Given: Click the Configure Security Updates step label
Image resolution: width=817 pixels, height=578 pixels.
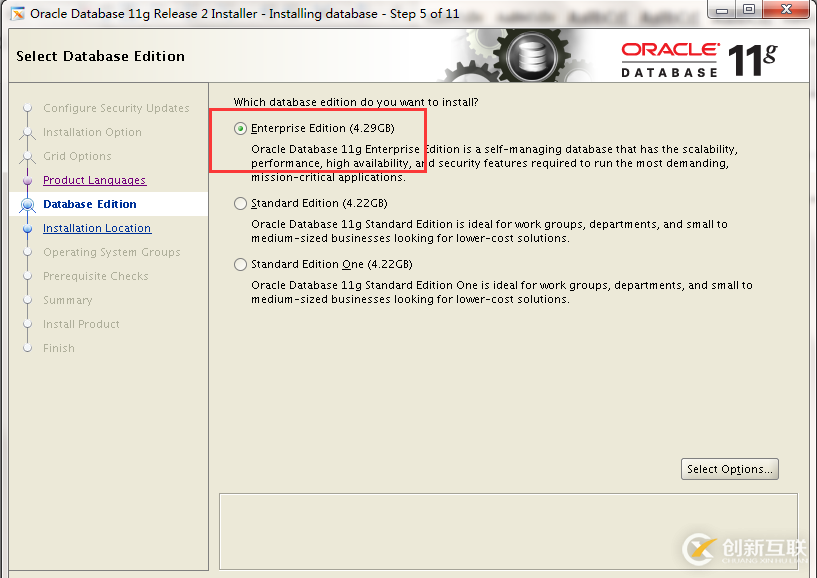Looking at the screenshot, I should coord(116,108).
